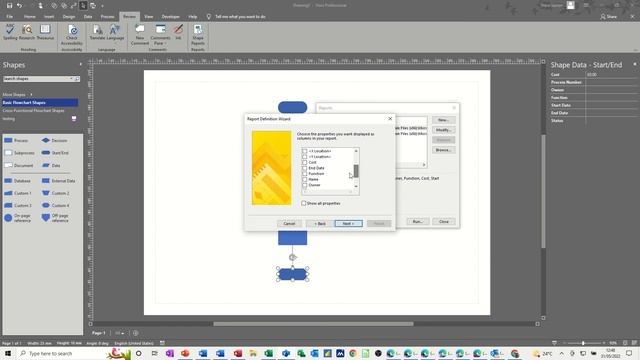Open the Search shapes dropdown arrow
The width and height of the screenshot is (640, 360).
point(71,79)
